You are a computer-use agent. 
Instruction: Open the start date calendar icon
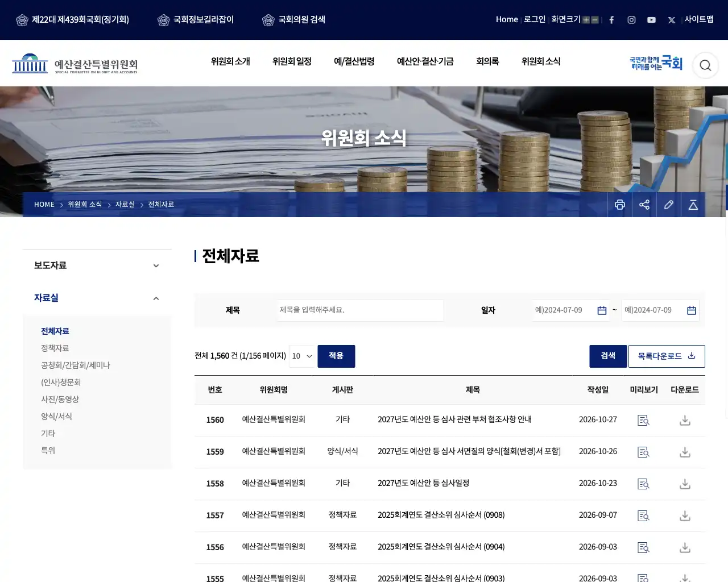602,310
